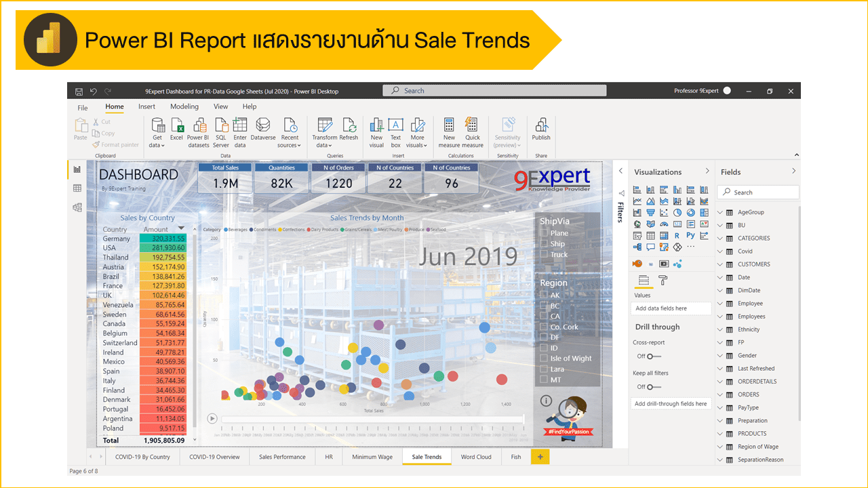Insert a Text box

tap(396, 132)
